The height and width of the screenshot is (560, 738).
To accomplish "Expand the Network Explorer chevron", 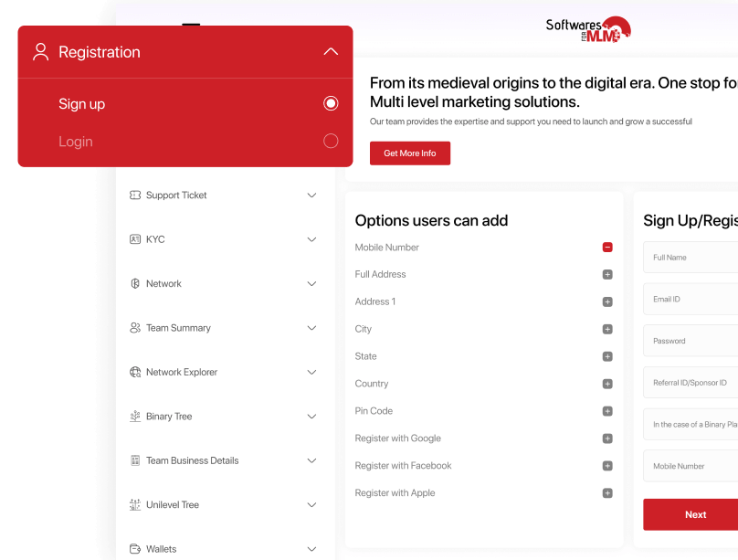I will pyautogui.click(x=311, y=372).
